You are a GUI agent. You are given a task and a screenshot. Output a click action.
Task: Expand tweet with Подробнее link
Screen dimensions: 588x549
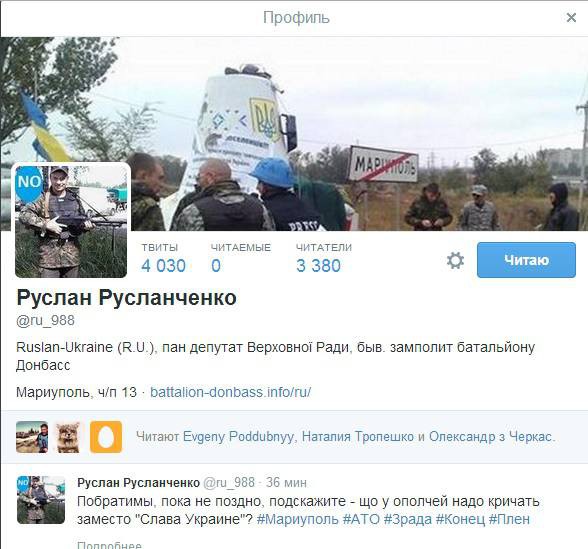tap(109, 544)
